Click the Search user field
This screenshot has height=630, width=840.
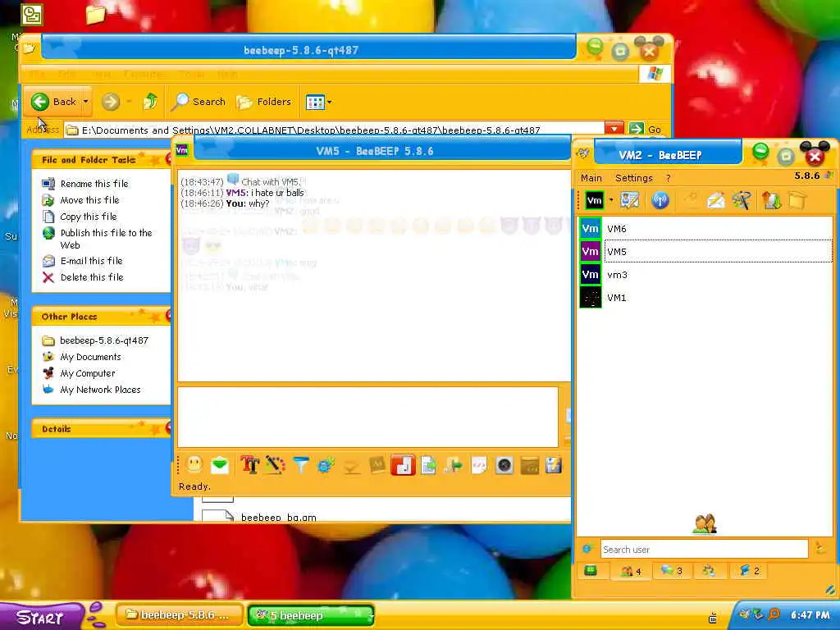pyautogui.click(x=704, y=549)
